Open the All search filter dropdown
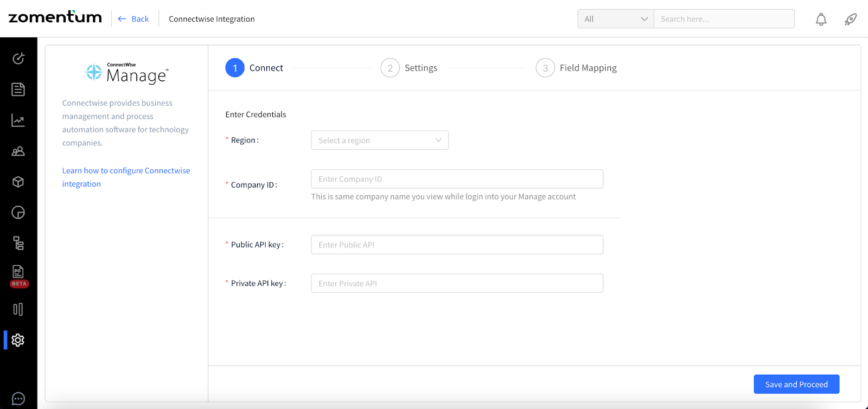 [x=616, y=19]
